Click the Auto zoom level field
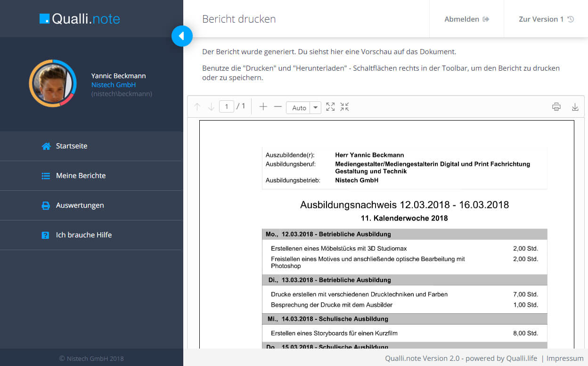Viewport: 588px width, 366px height. click(x=299, y=107)
